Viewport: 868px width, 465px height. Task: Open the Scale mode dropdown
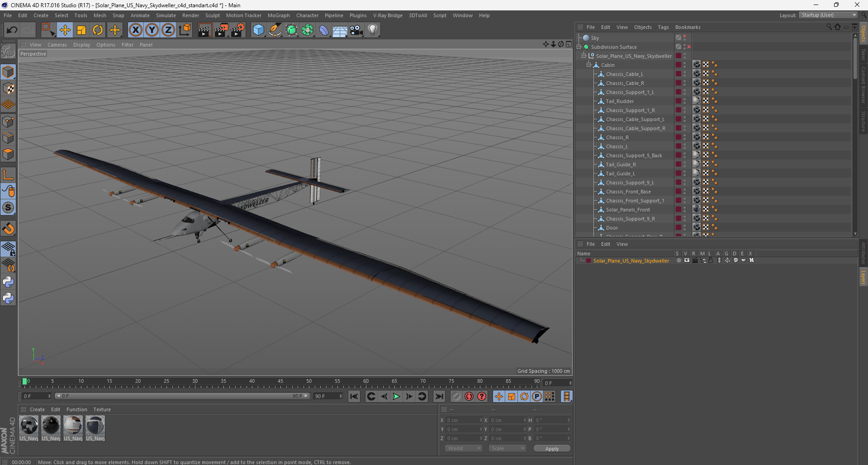coord(508,448)
